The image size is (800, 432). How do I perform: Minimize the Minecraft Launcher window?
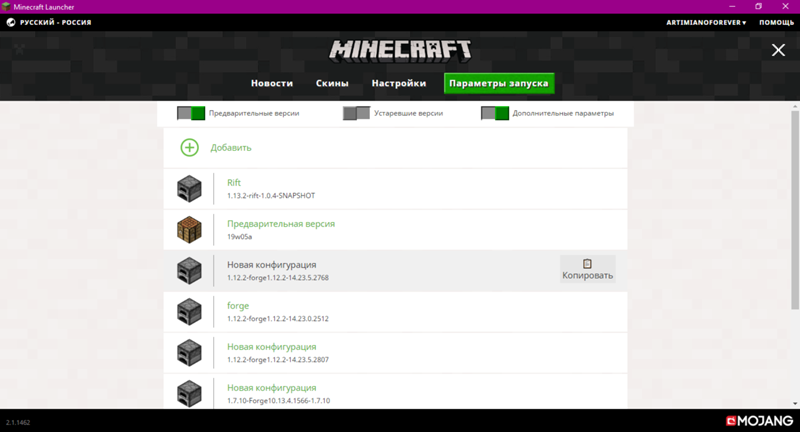[732, 7]
